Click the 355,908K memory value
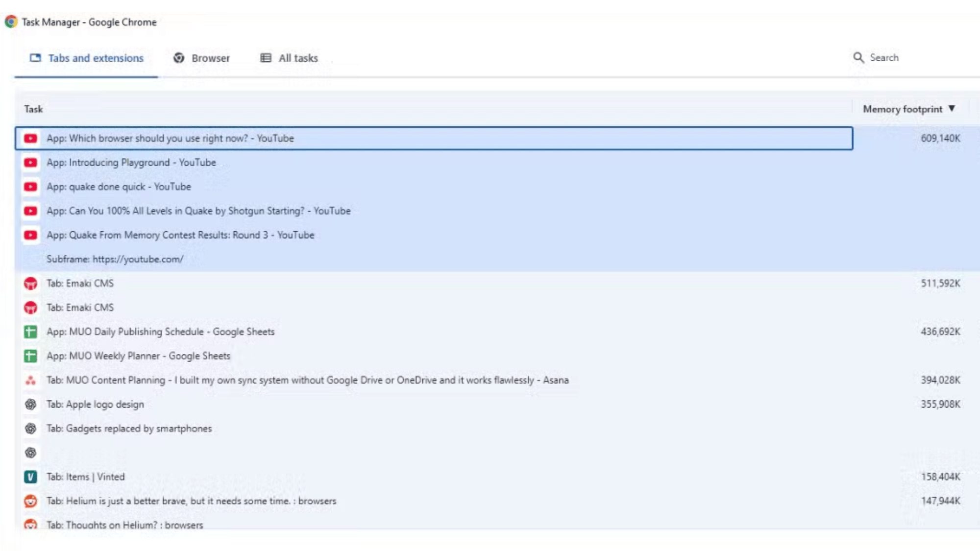This screenshot has height=551, width=980. tap(940, 404)
